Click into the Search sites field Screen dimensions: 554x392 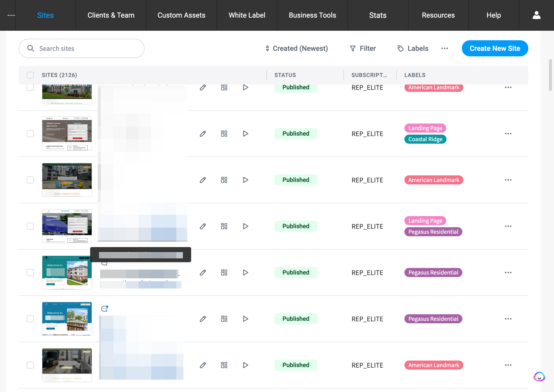82,48
